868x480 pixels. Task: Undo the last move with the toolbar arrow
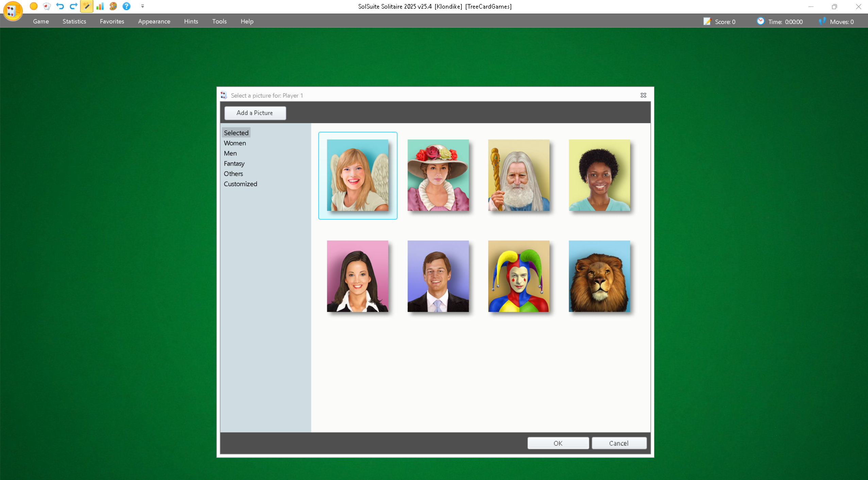point(60,6)
